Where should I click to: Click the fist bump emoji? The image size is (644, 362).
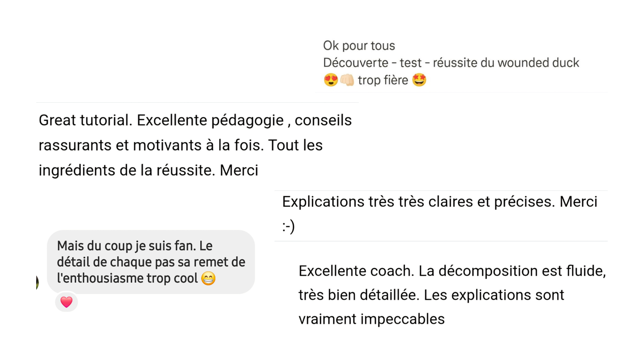pyautogui.click(x=347, y=80)
